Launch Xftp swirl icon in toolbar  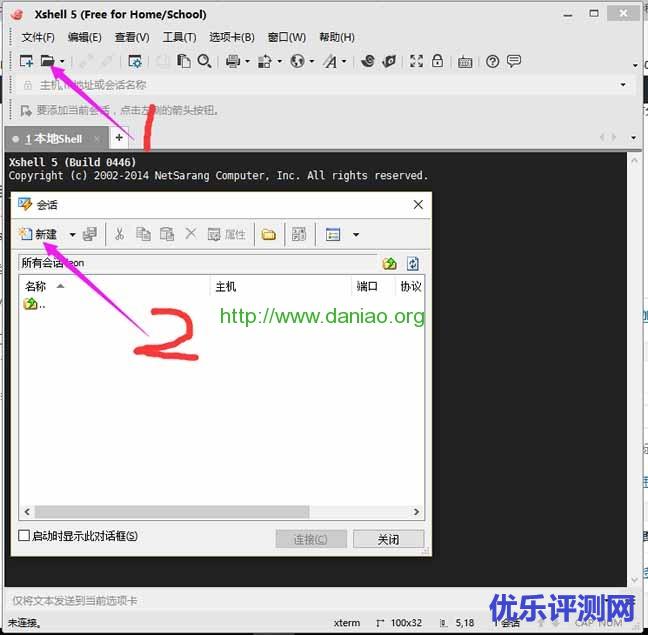pos(367,62)
